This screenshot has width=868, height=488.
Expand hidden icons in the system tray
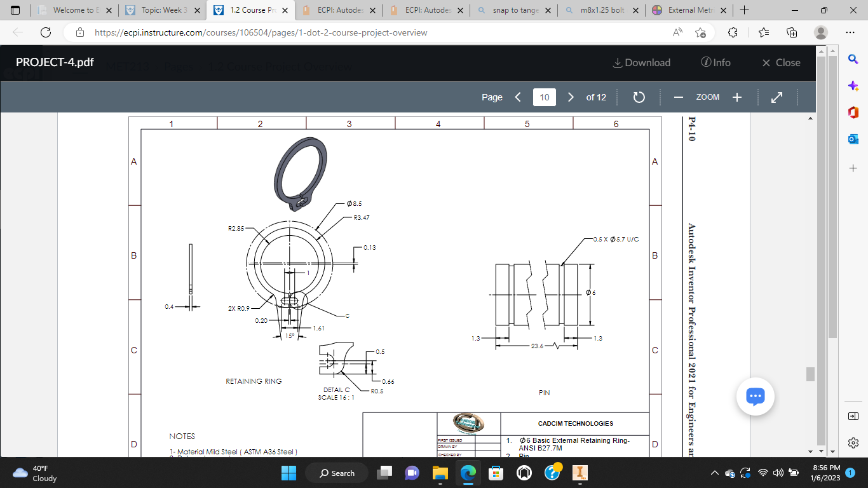click(x=715, y=473)
